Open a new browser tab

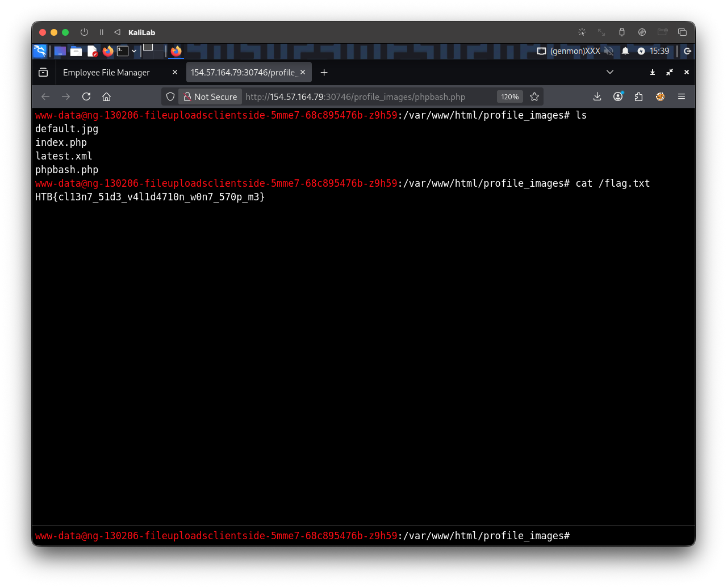tap(324, 72)
